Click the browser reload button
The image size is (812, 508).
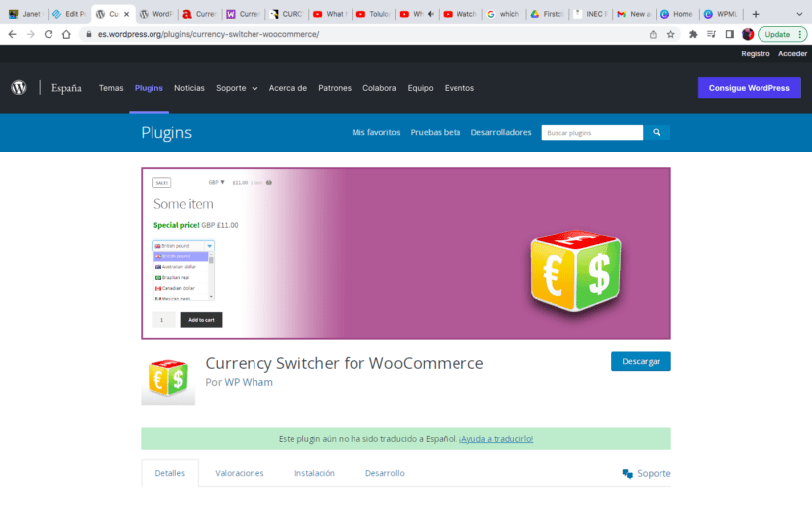tap(47, 34)
